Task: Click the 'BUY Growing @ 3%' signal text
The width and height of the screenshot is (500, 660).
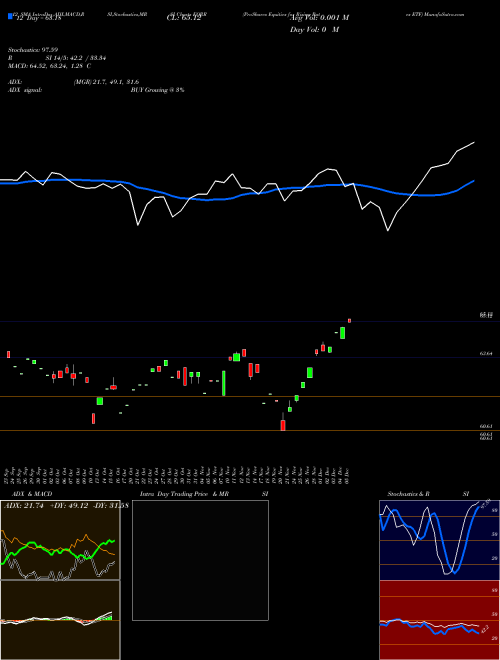Action: pyautogui.click(x=157, y=90)
